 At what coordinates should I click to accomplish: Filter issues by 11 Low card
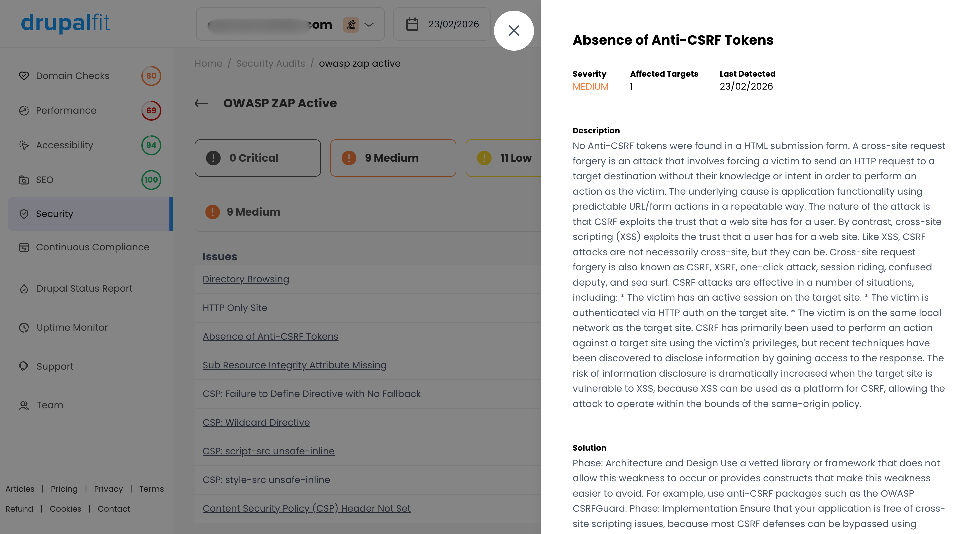[503, 158]
